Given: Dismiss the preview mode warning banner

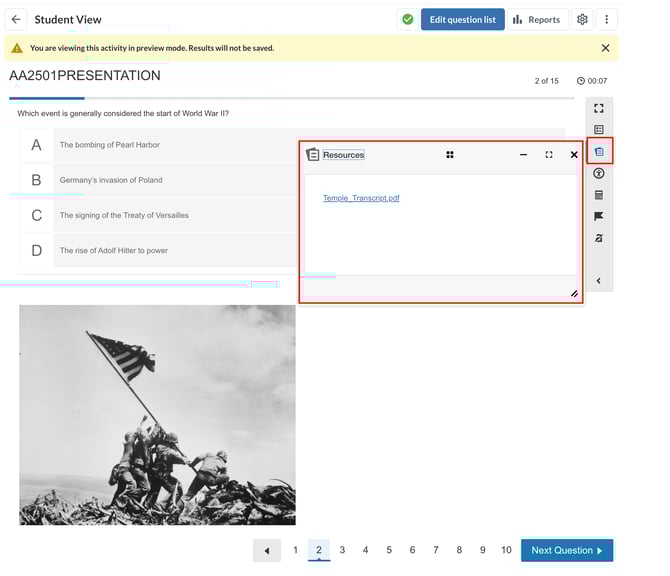Looking at the screenshot, I should coord(605,48).
